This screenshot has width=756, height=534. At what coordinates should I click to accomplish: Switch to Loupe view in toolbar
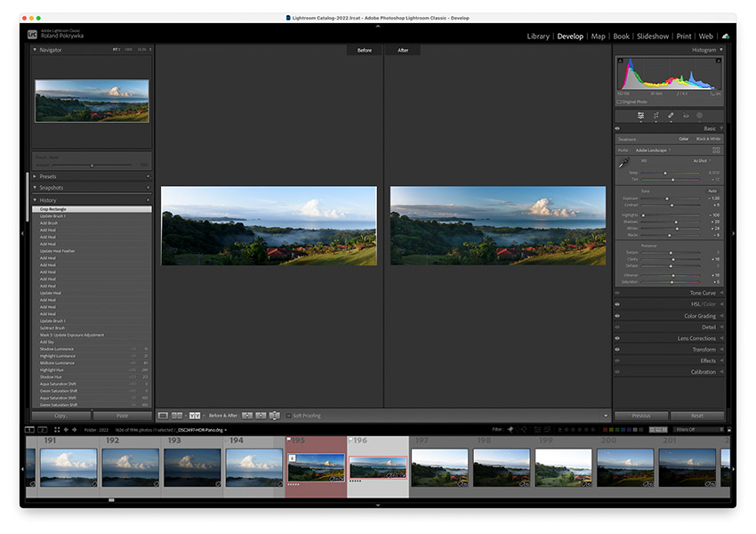[163, 416]
